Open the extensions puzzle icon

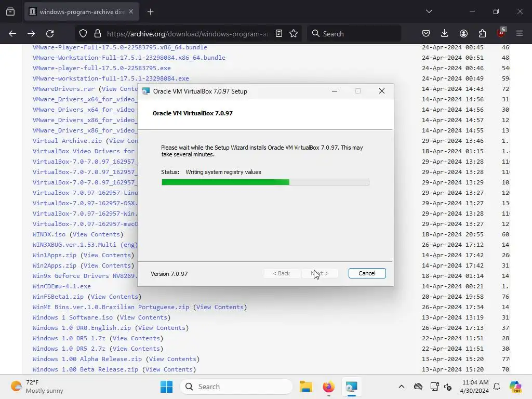482,33
